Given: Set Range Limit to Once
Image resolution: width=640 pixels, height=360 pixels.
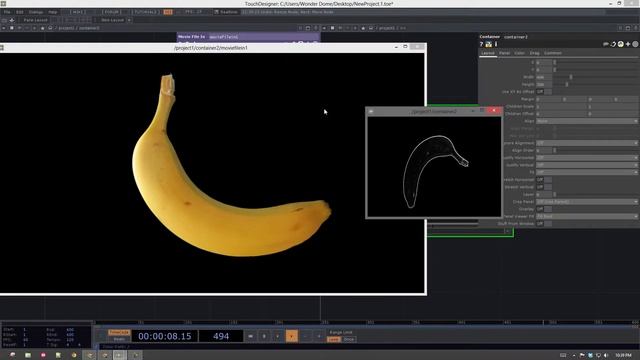Looking at the screenshot, I should (x=349, y=339).
